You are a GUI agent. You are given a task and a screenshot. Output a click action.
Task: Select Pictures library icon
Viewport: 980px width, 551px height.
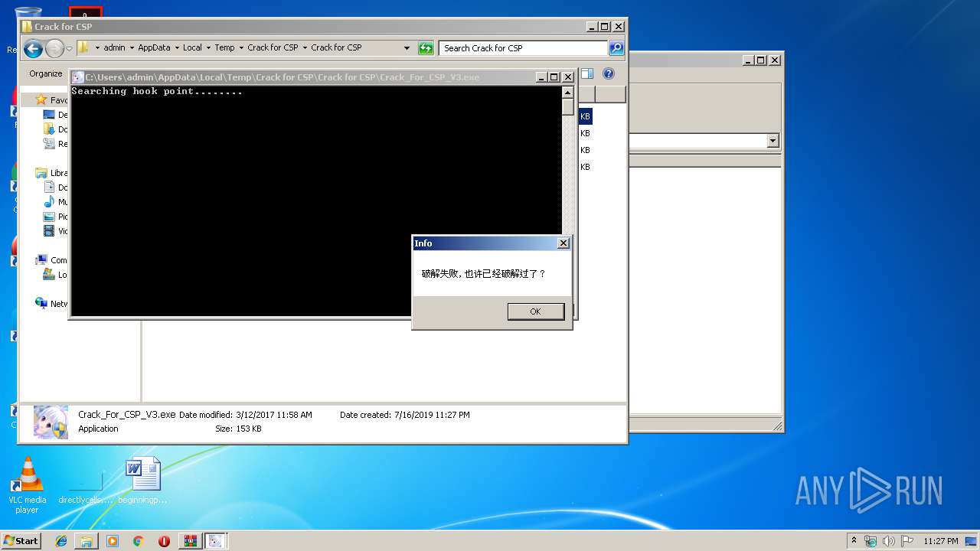(x=49, y=217)
